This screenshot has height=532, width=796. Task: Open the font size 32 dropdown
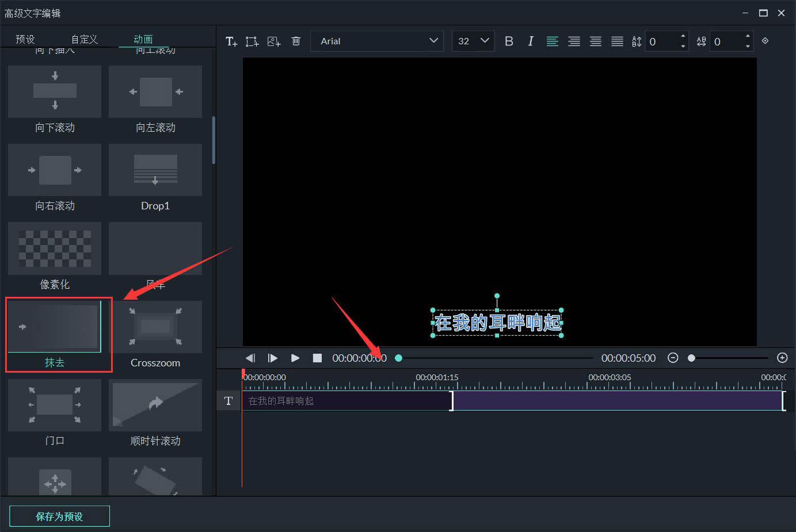473,41
